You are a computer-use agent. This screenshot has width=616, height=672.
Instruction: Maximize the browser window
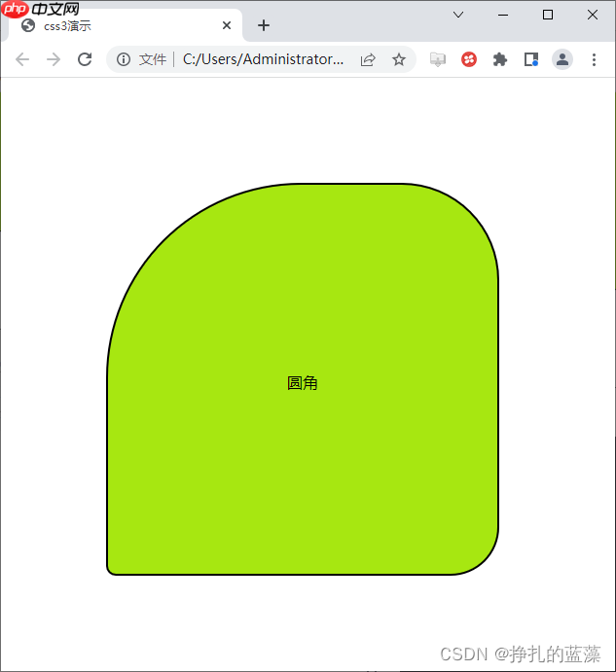click(x=548, y=15)
